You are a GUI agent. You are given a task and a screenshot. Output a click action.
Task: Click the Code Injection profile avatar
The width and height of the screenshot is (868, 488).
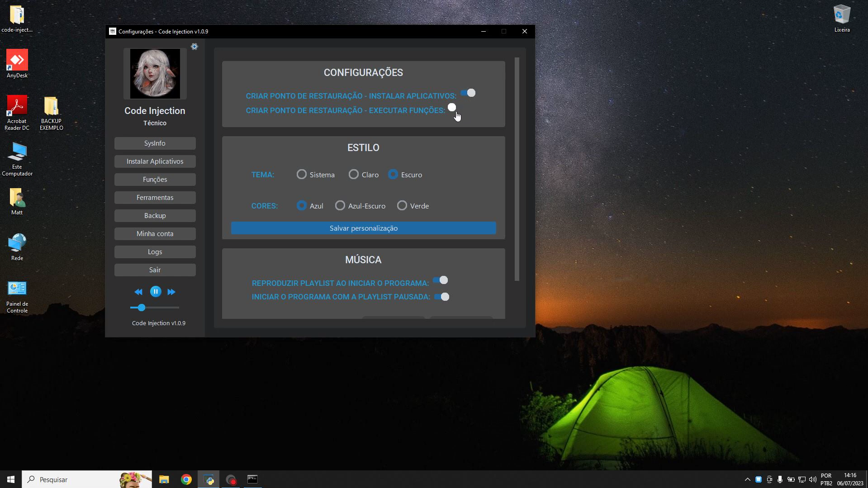[155, 74]
